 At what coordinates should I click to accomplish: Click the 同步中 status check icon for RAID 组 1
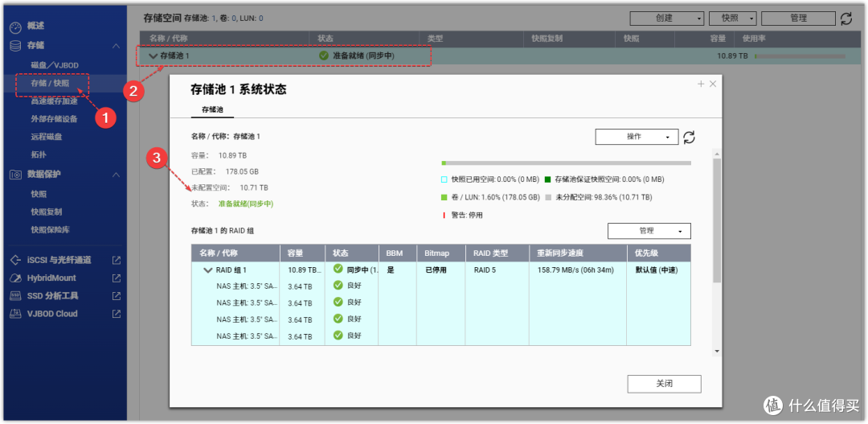[338, 270]
